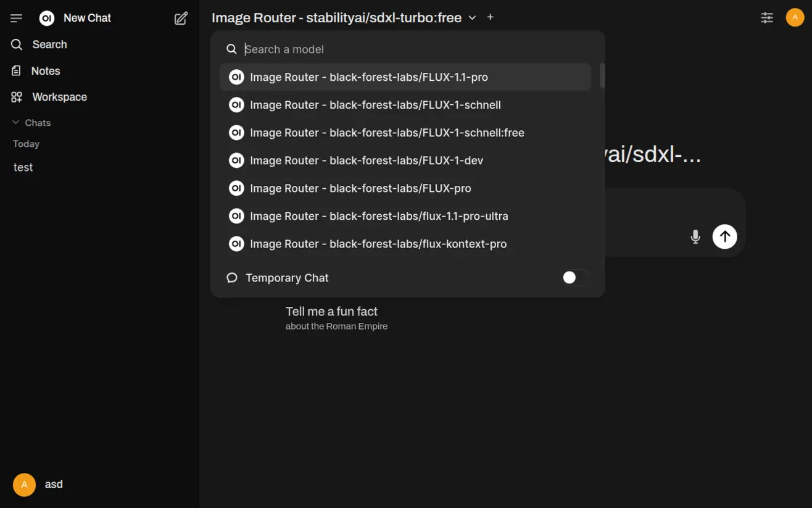Click the Workspace grid icon

[17, 97]
